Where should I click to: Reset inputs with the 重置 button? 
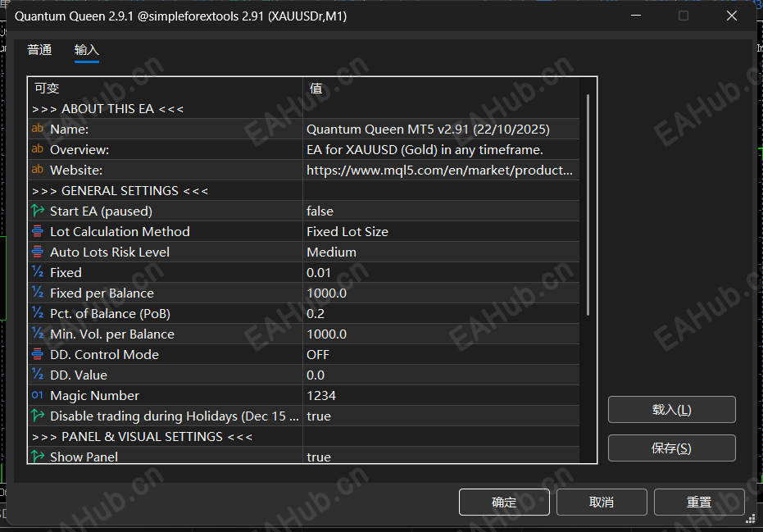coord(699,502)
